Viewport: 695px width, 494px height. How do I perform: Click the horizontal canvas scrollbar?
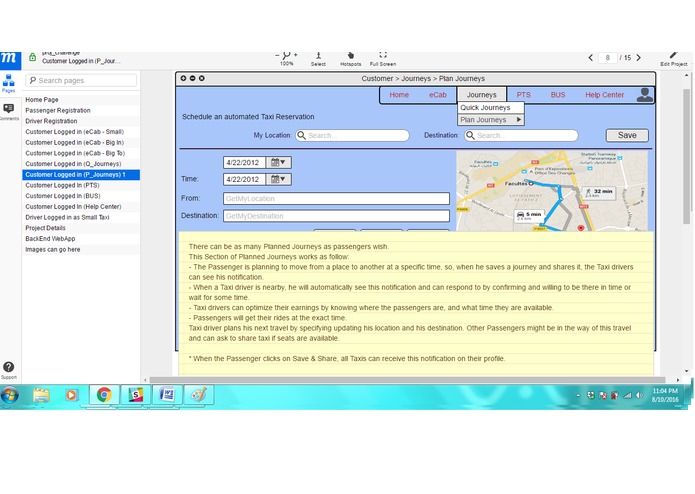click(x=407, y=380)
